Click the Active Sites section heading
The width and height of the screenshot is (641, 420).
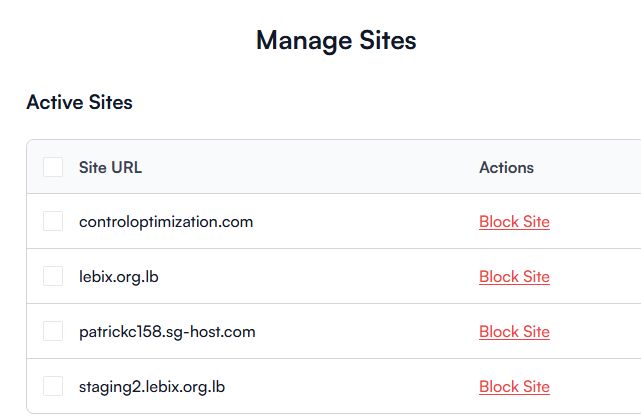(x=79, y=102)
